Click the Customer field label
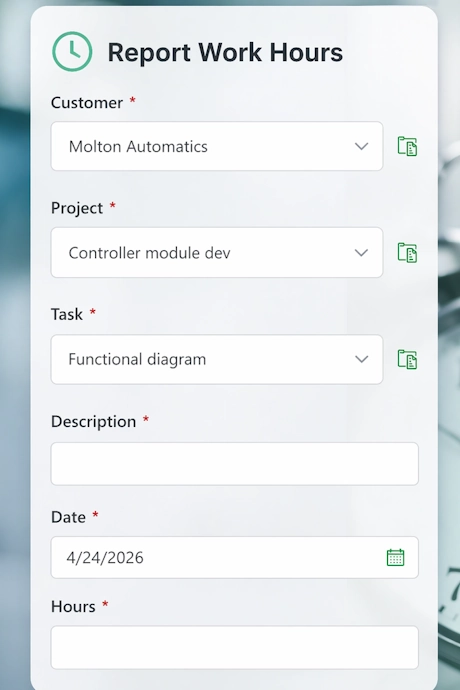The image size is (460, 690). coord(87,103)
